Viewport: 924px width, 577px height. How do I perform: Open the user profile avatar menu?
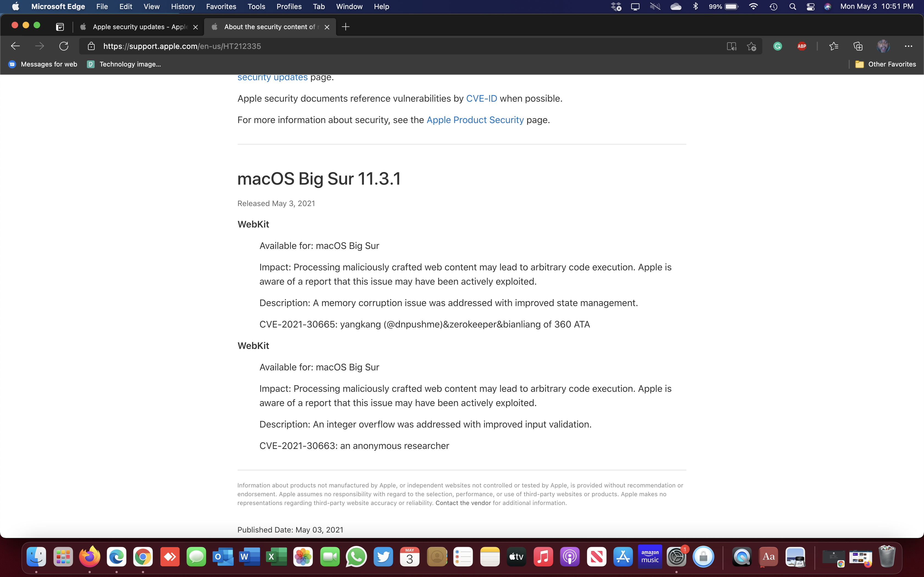[883, 46]
